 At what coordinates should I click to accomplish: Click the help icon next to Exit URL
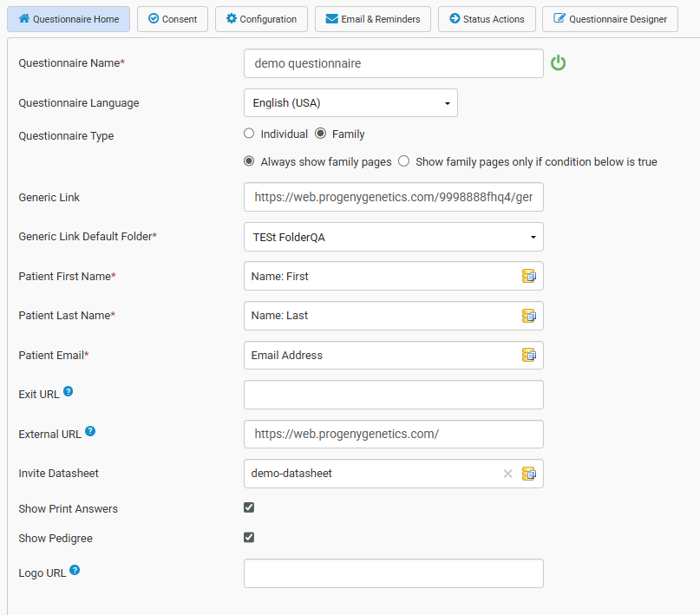(69, 392)
